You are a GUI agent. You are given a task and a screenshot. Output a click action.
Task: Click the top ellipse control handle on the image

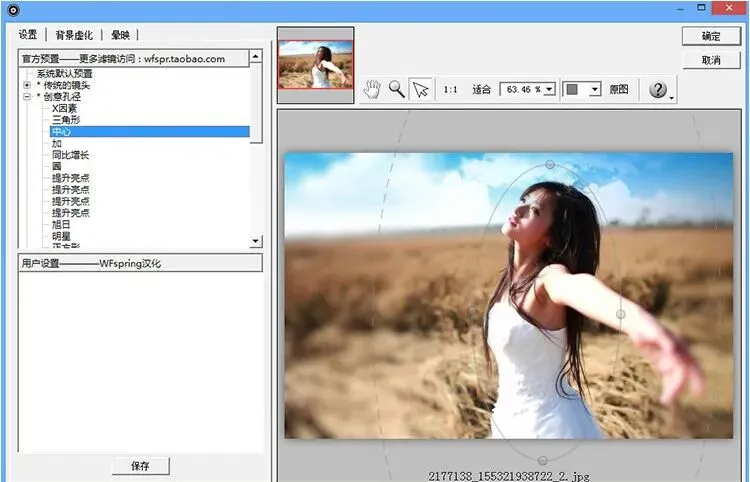click(550, 165)
